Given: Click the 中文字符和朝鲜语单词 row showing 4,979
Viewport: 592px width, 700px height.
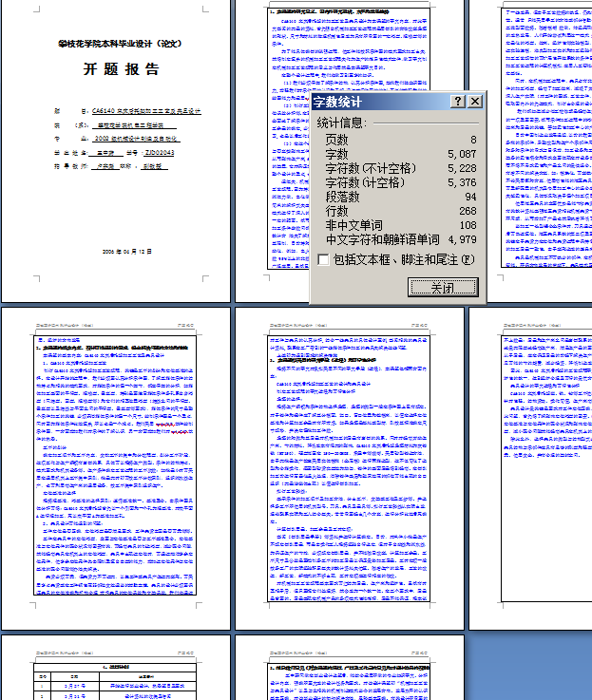Looking at the screenshot, I should point(401,239).
